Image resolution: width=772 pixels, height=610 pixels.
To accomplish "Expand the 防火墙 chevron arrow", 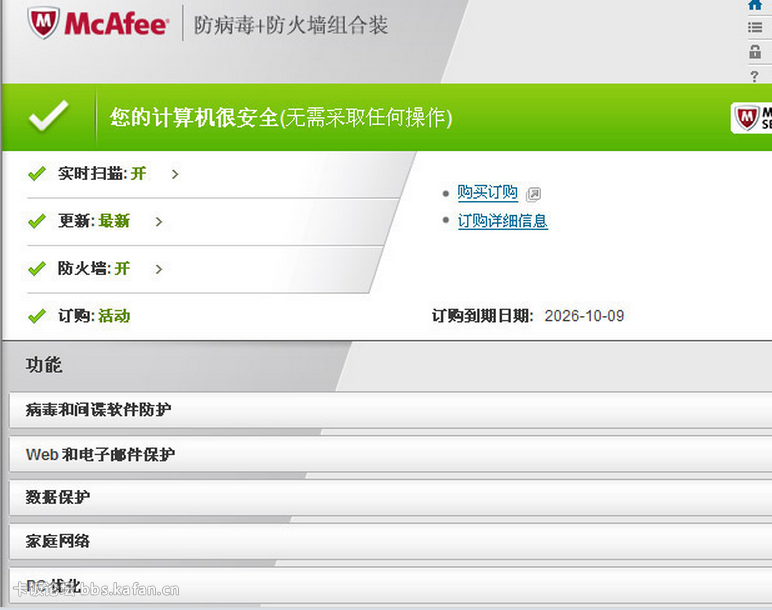I will pyautogui.click(x=159, y=269).
